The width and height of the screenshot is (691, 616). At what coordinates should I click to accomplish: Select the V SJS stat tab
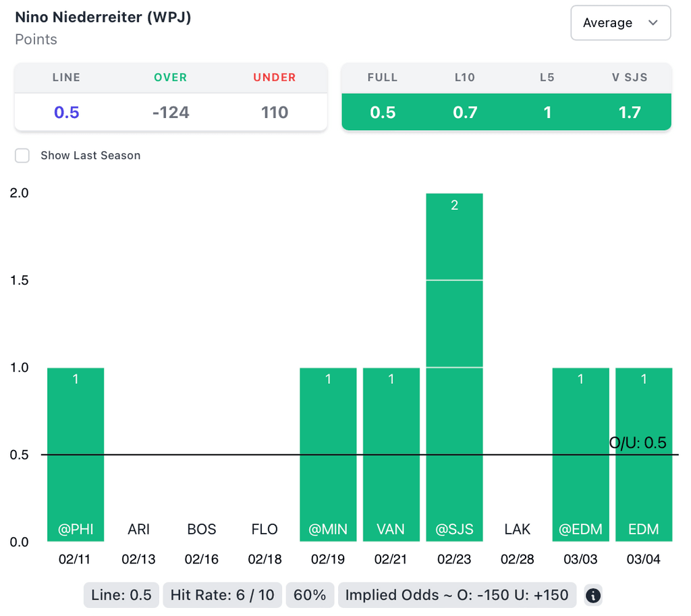[630, 78]
